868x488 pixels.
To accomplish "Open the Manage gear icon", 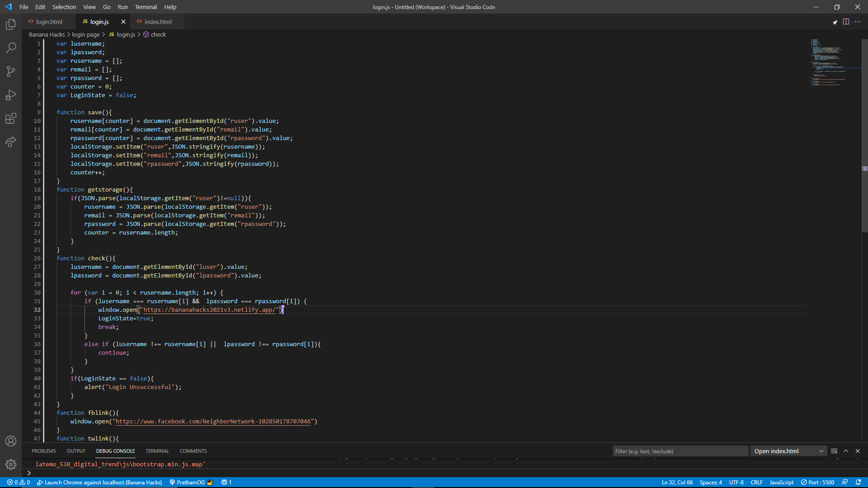I will click(x=11, y=464).
